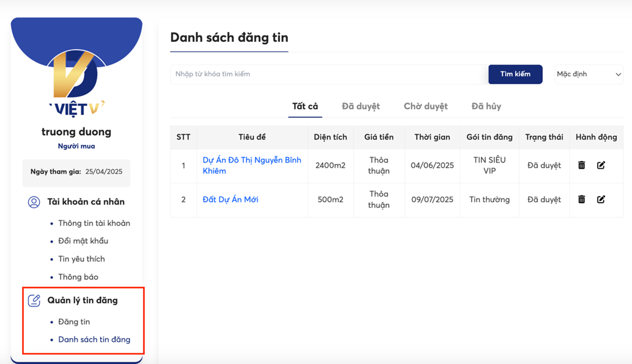The width and height of the screenshot is (632, 364).
Task: Focus the keyword search input field
Action: [x=329, y=74]
